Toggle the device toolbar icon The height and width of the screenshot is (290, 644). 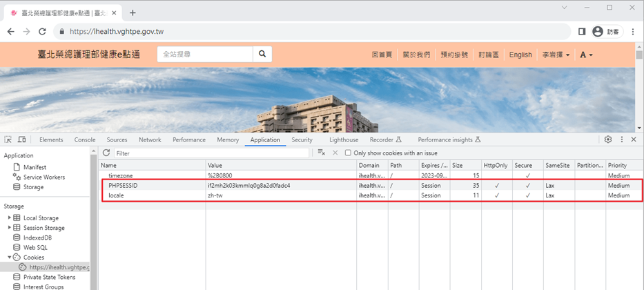click(21, 139)
